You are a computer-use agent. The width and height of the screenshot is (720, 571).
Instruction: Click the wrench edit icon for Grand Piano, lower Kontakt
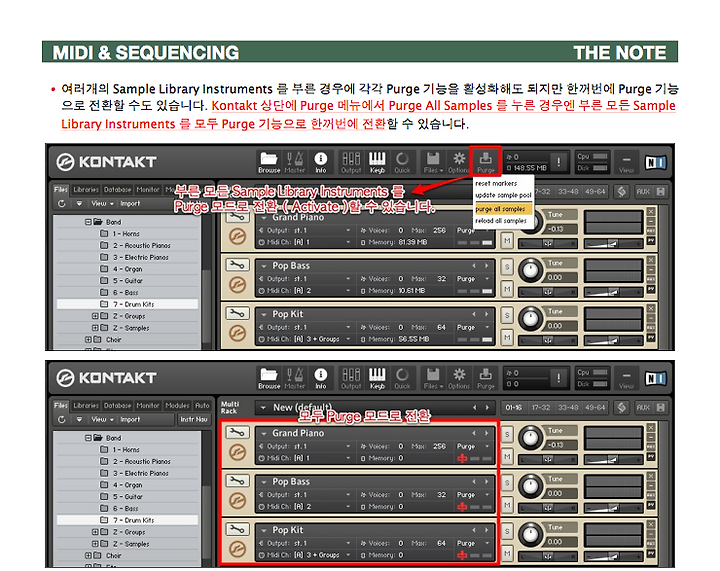tap(237, 432)
